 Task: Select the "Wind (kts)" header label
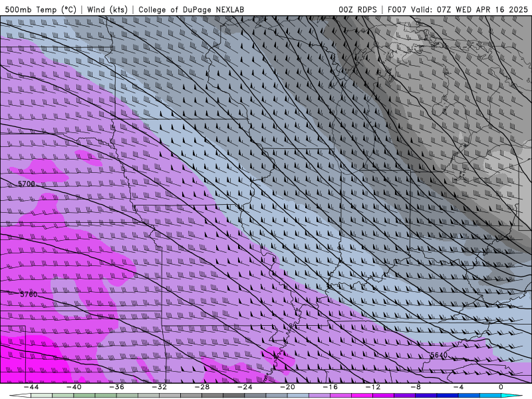point(107,9)
